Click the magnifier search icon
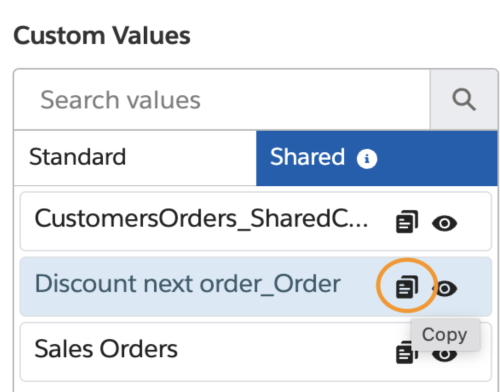 coord(463,99)
